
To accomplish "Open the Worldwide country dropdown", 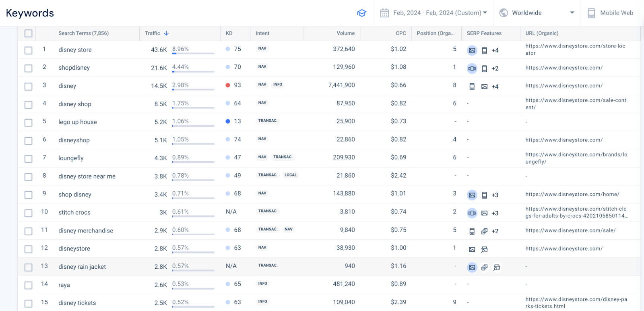I will pyautogui.click(x=537, y=13).
